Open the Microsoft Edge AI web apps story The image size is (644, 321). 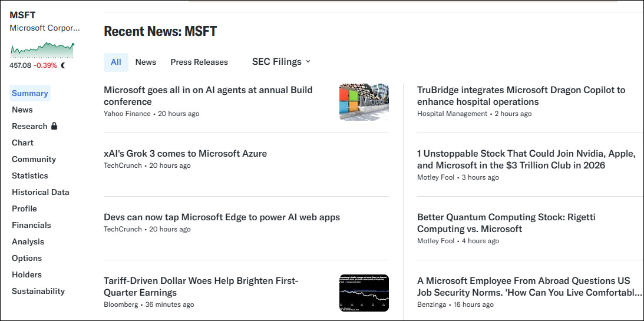pos(222,217)
